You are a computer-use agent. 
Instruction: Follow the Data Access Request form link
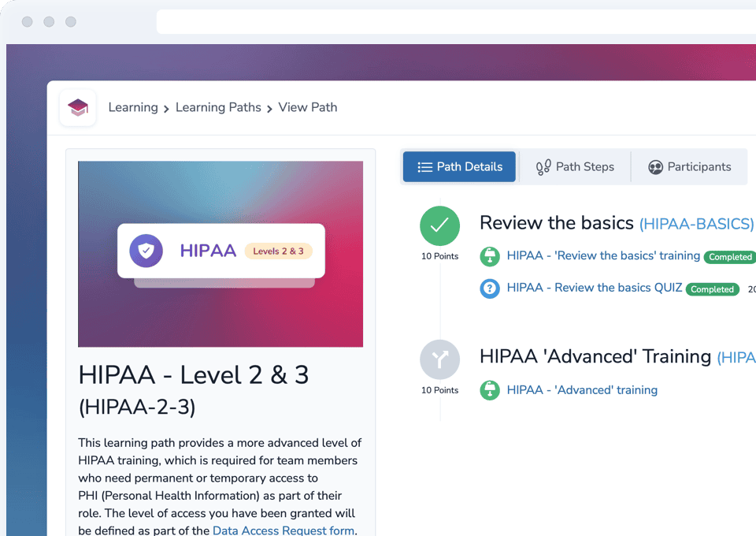click(283, 530)
